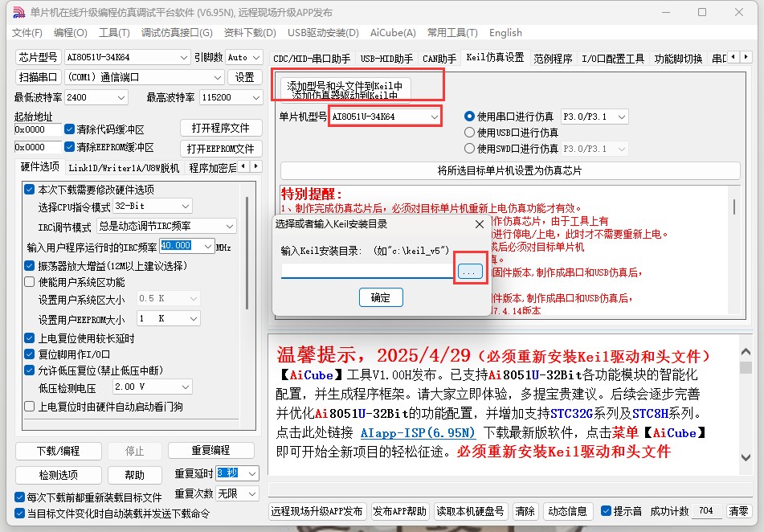The width and height of the screenshot is (764, 532).
Task: Open USB驱动安装(D) menu
Action: point(323,33)
